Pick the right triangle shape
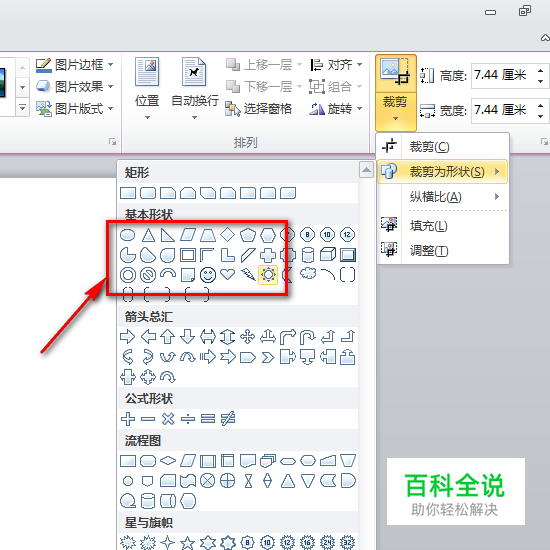The width and height of the screenshot is (550, 550). (x=168, y=235)
